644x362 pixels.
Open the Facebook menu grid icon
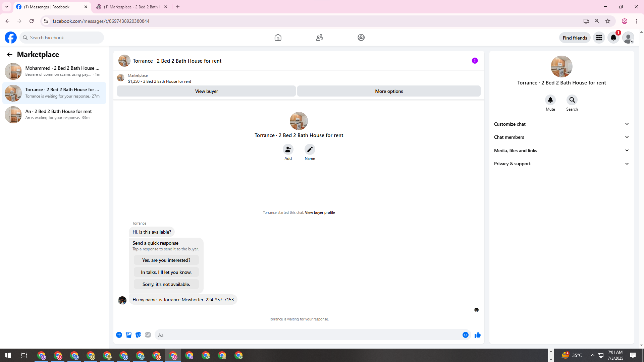(x=599, y=38)
